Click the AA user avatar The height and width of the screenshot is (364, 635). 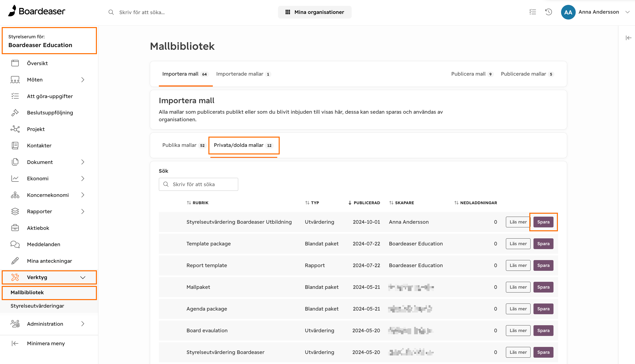(568, 12)
